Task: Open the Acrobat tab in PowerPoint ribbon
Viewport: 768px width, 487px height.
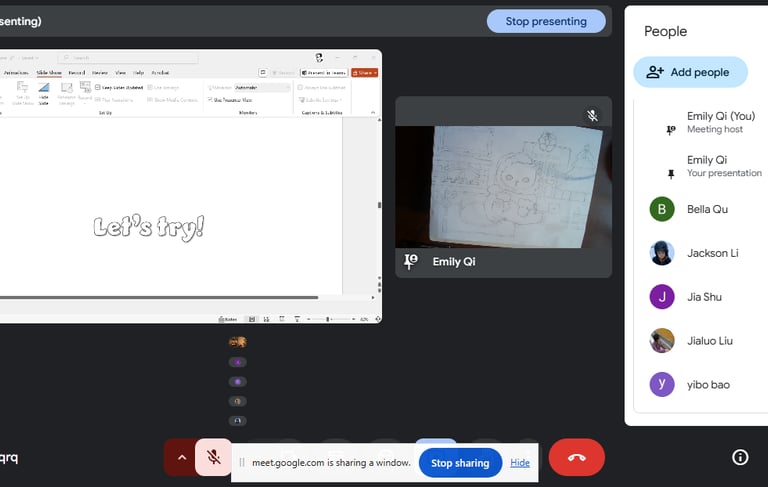Action: [160, 73]
